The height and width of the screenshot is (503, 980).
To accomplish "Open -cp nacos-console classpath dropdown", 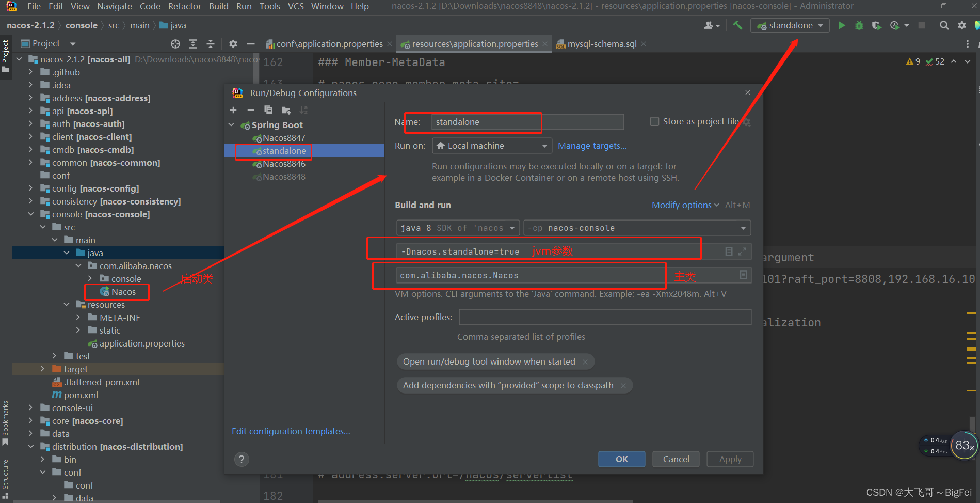I will [637, 228].
